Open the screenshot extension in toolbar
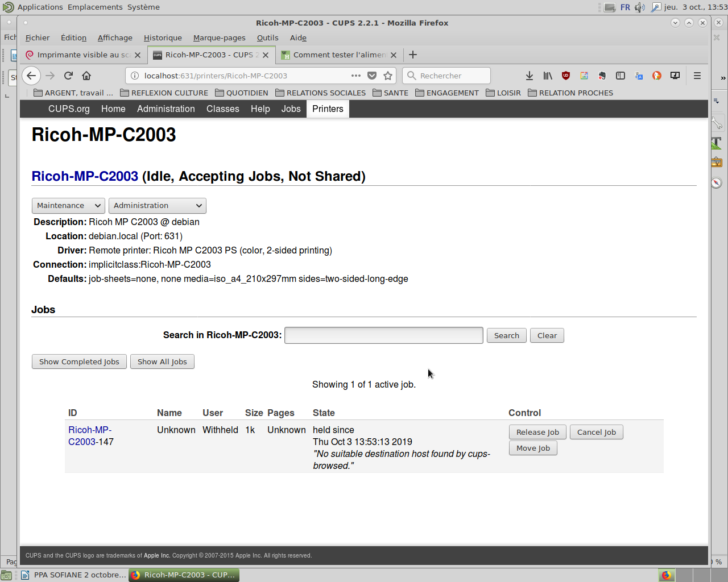The image size is (728, 582). click(675, 76)
